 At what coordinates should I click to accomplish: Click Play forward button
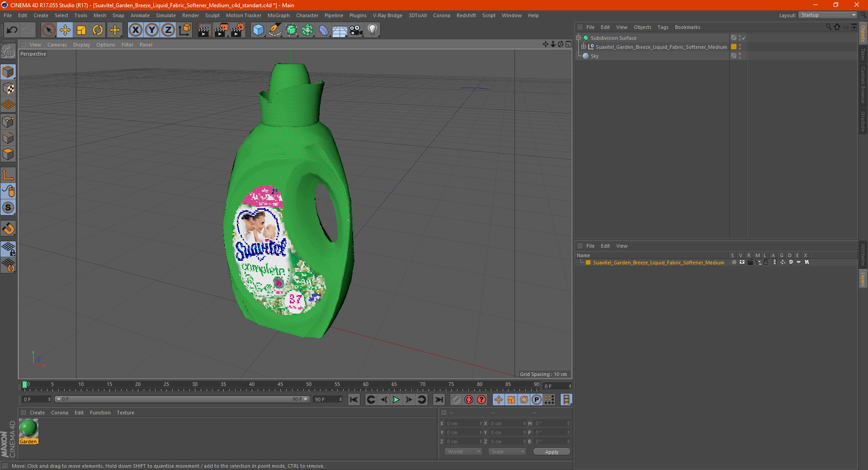396,399
